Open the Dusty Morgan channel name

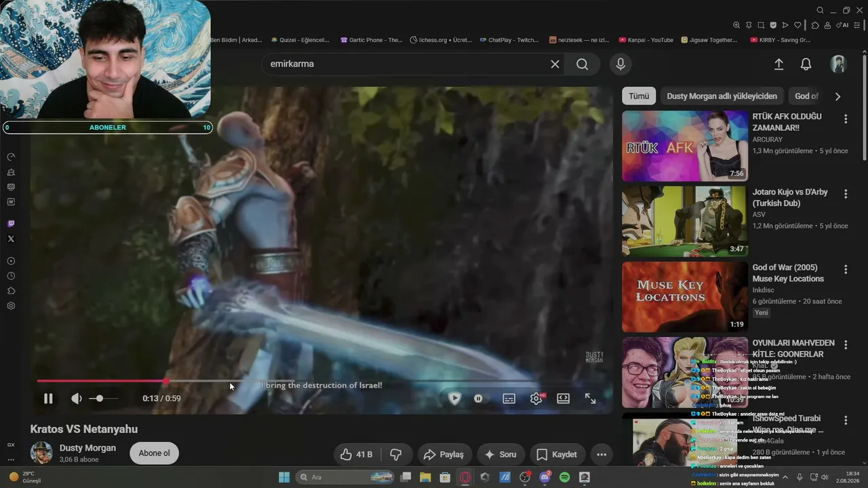87,448
